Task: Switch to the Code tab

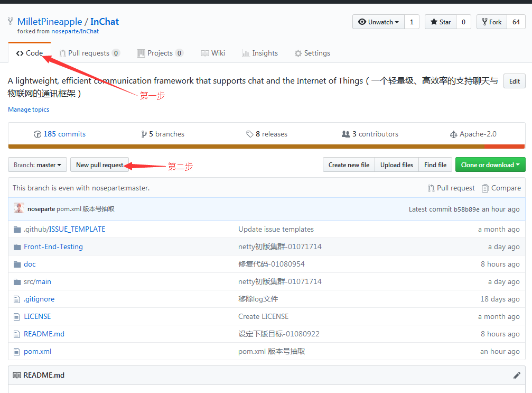Action: (x=30, y=53)
